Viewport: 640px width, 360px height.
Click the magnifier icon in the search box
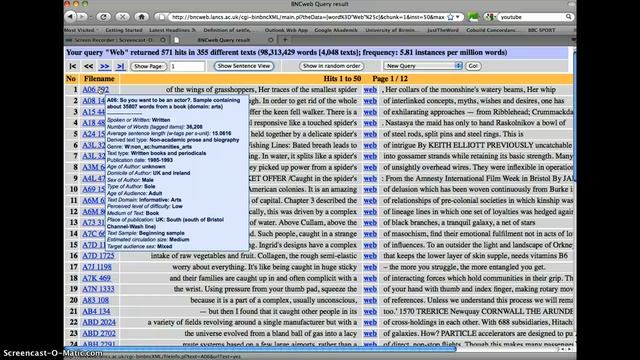[568, 17]
